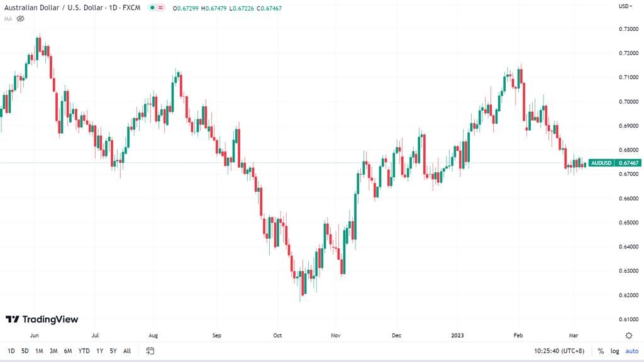The image size is (644, 362).
Task: Select the 1Y time range
Action: 99,351
